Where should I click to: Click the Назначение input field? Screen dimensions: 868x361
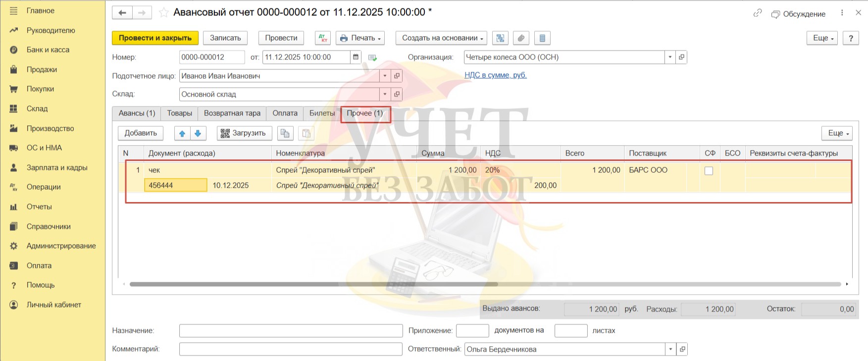click(291, 331)
